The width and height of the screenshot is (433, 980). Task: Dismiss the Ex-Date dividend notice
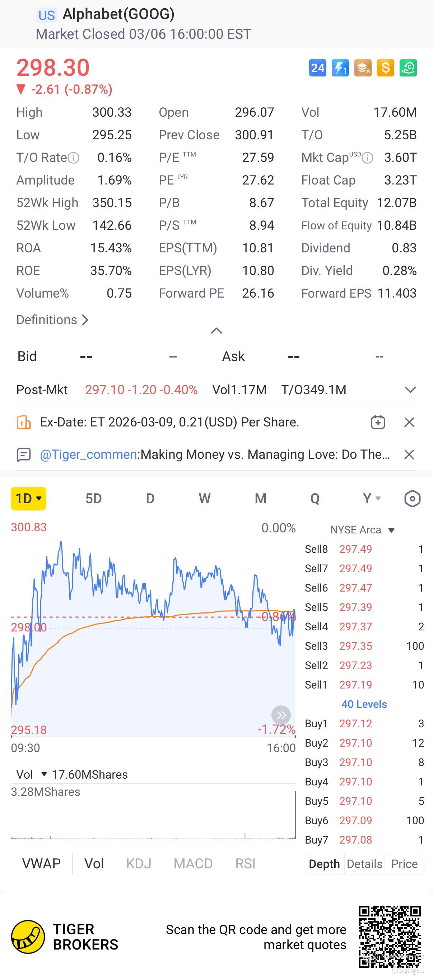tap(409, 422)
